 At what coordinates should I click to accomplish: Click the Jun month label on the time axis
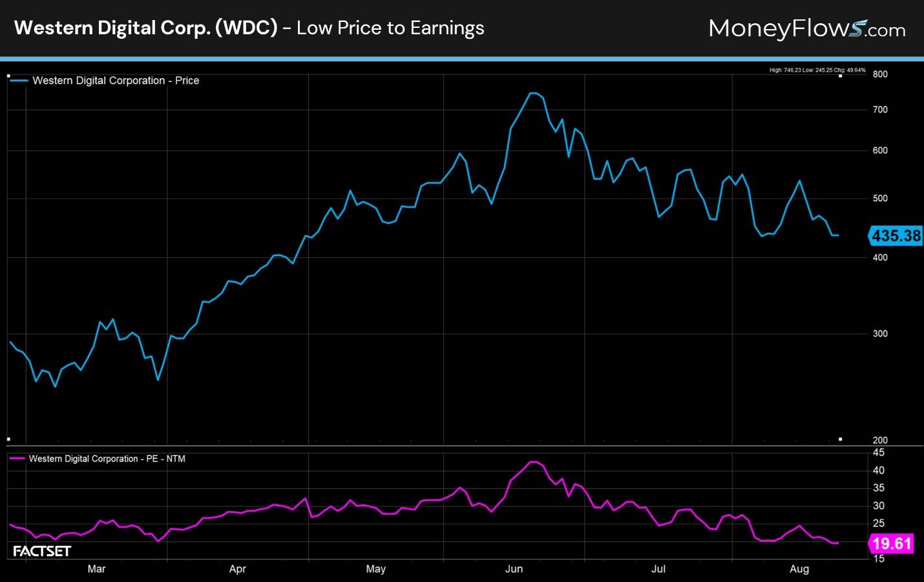[514, 569]
